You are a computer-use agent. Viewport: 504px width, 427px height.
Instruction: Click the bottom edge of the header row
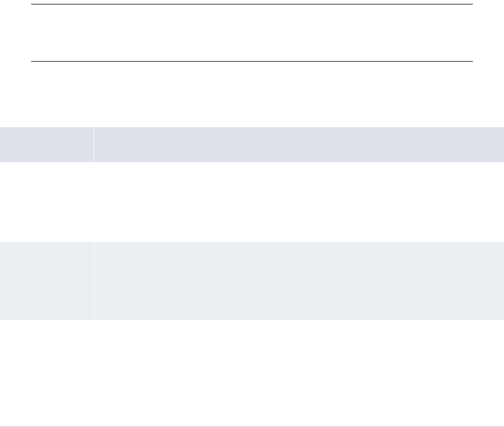[x=252, y=162]
